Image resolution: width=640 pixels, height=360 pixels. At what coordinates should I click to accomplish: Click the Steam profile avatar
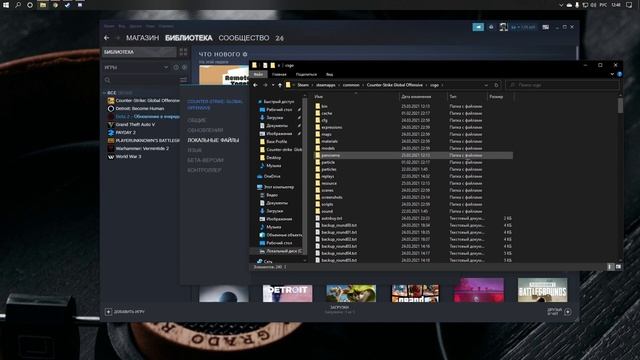point(503,27)
